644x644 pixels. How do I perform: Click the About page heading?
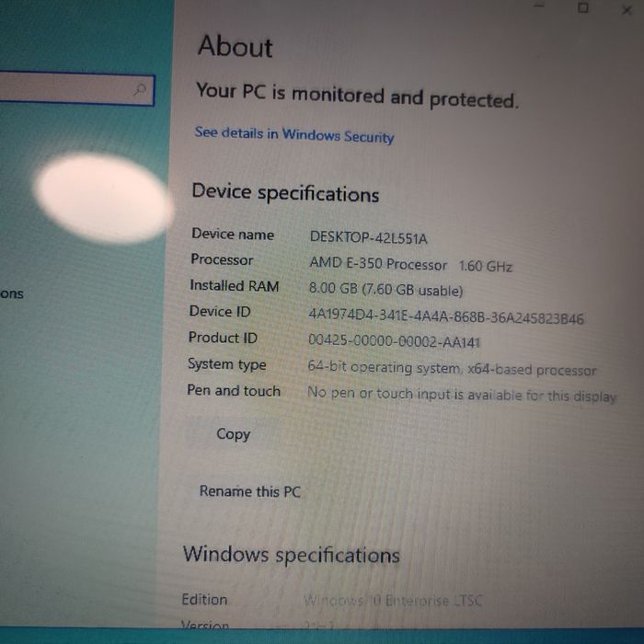235,46
